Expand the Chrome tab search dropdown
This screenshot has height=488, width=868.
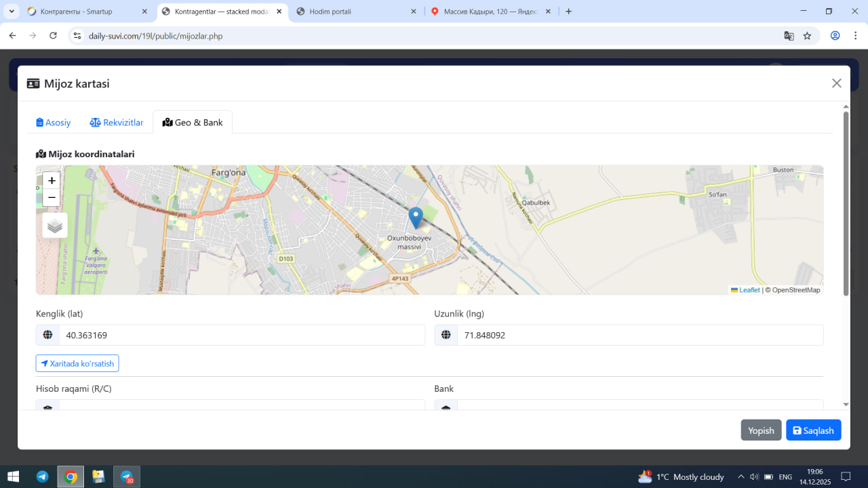(12, 12)
